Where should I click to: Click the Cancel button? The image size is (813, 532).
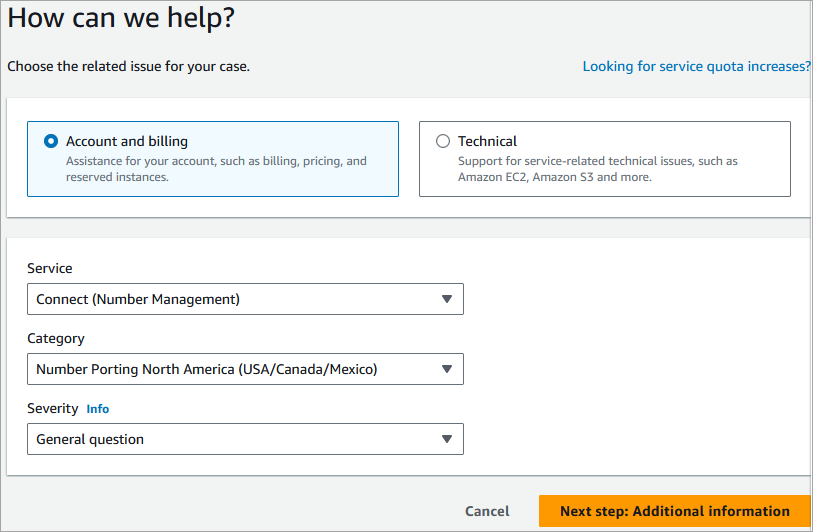tap(487, 511)
